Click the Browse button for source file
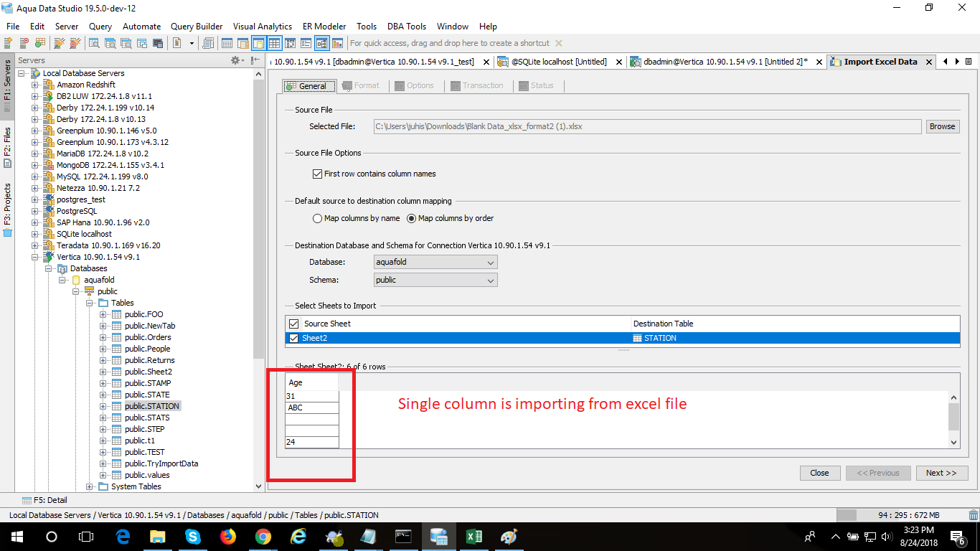Image resolution: width=980 pixels, height=551 pixels. click(942, 126)
